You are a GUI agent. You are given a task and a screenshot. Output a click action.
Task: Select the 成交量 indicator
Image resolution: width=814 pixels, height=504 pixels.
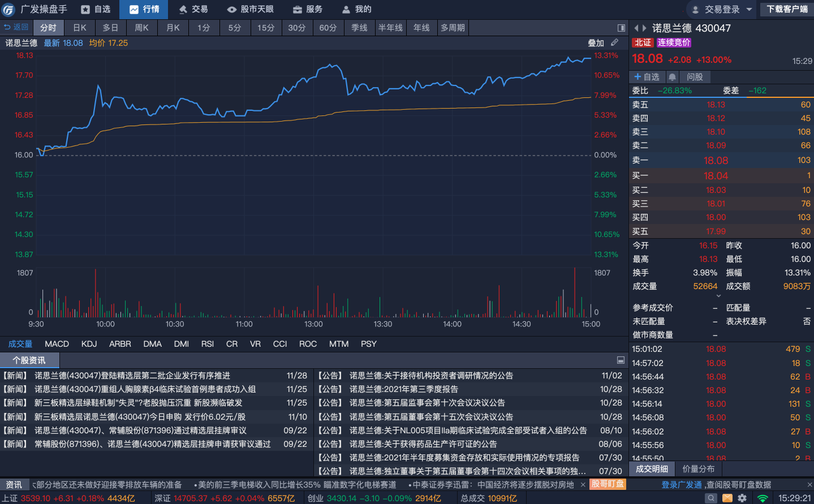tap(20, 344)
